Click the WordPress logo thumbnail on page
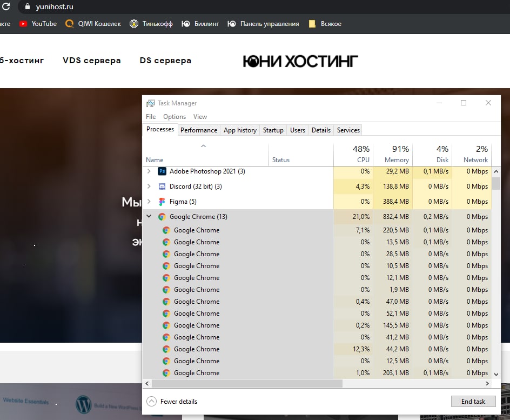Viewport: 510px width, 420px height. pos(84,404)
